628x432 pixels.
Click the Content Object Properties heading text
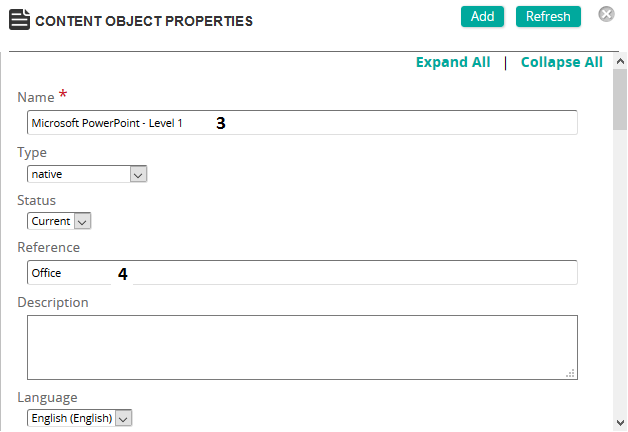144,20
